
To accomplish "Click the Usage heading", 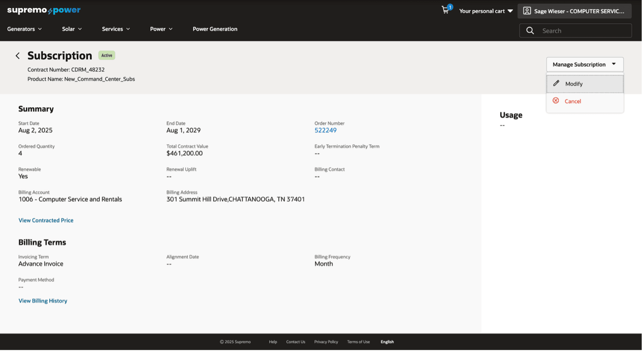I will coord(511,115).
